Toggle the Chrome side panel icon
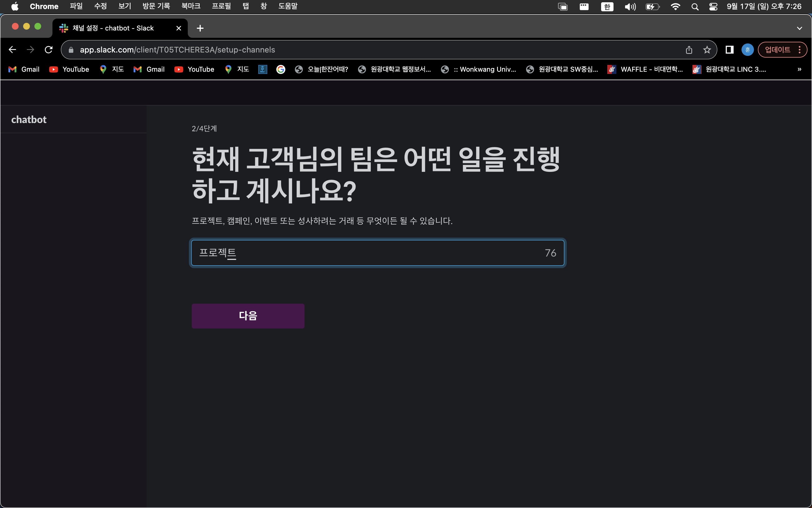812x508 pixels. 729,50
